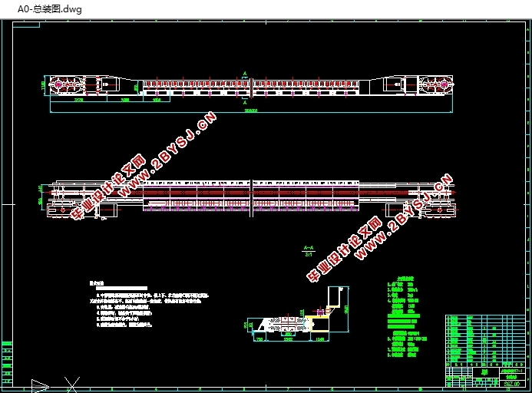Select the parts list table header row
This screenshot has height=393, width=532.
tap(485, 365)
